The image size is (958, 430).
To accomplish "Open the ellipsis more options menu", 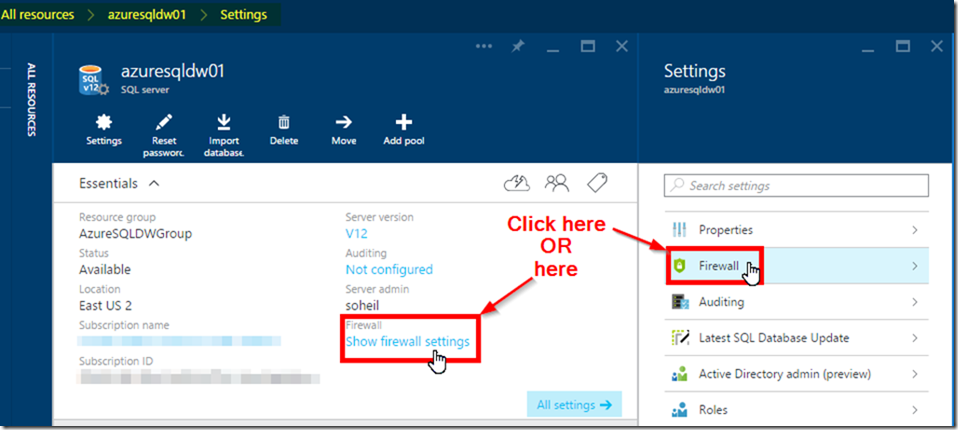I will 484,46.
